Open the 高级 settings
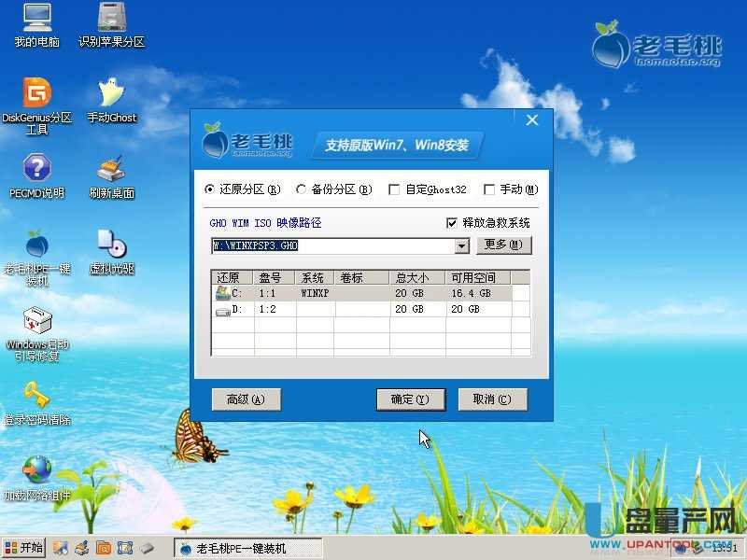This screenshot has height=560, width=747. tap(247, 399)
